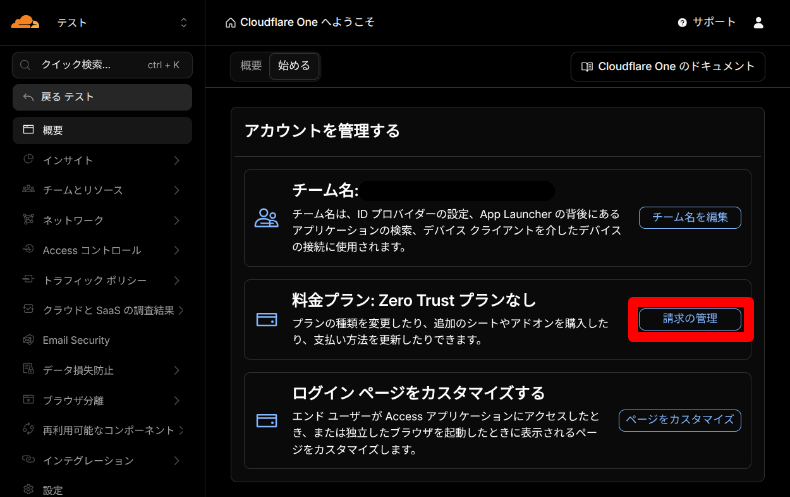Open the サポート help menu
790x497 pixels.
pyautogui.click(x=707, y=22)
